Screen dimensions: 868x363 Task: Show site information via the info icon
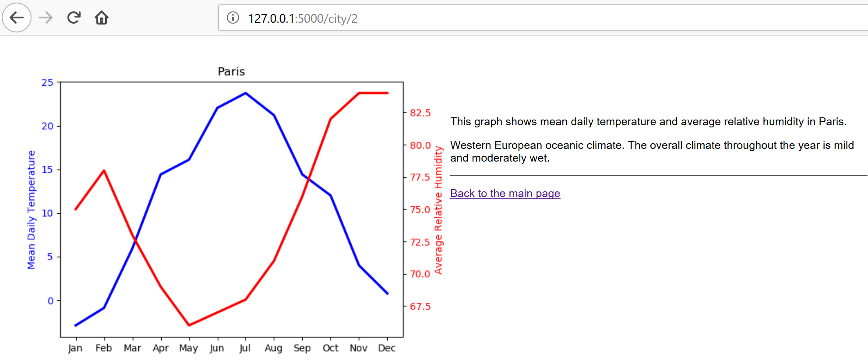tap(233, 18)
